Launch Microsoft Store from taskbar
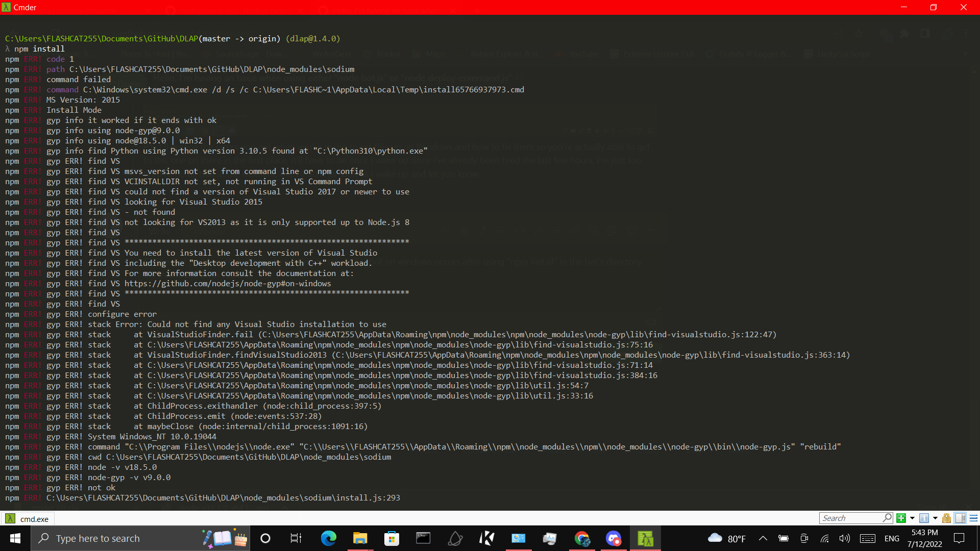980x551 pixels. click(x=391, y=538)
